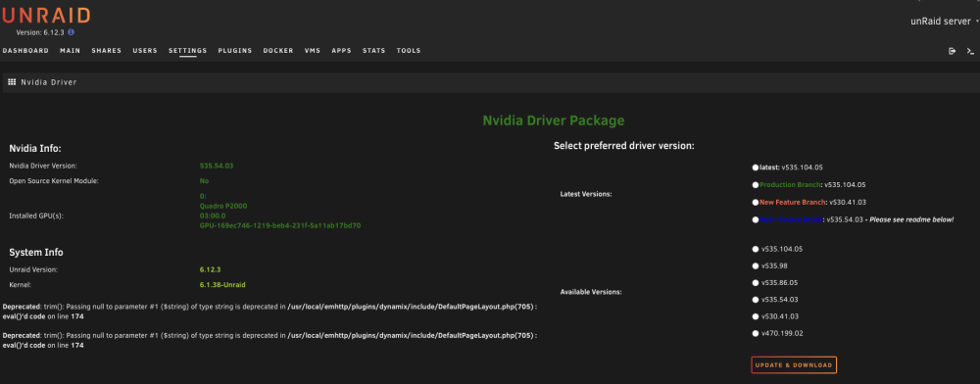Go to the Main tab
Screen dimensions: 980x384
click(x=70, y=51)
